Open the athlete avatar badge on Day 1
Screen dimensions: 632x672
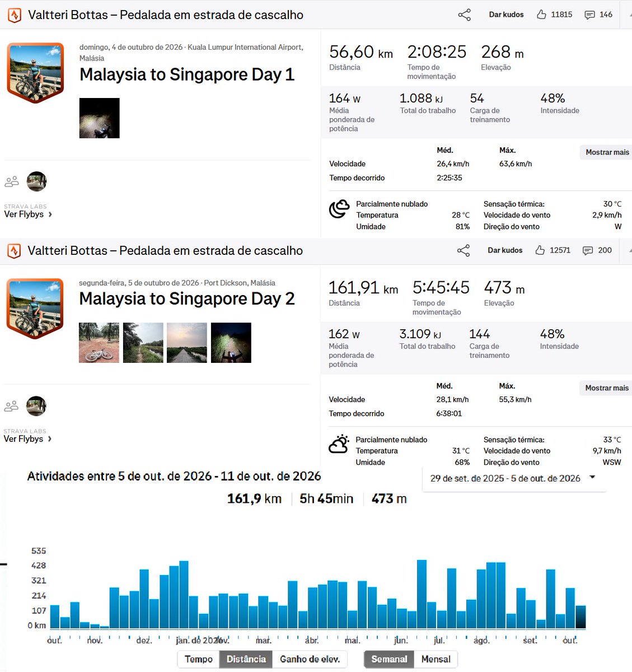coord(35,73)
